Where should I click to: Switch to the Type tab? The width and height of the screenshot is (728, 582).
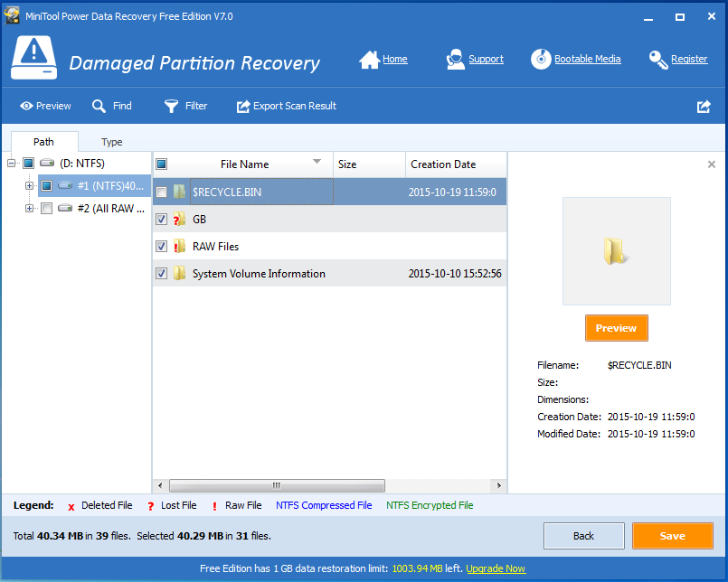112,142
